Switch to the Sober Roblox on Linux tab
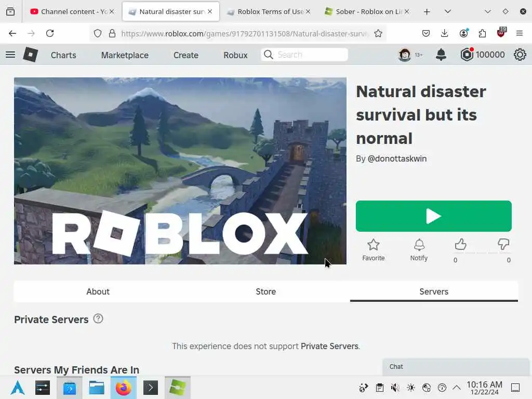This screenshot has height=399, width=532. pos(367,11)
